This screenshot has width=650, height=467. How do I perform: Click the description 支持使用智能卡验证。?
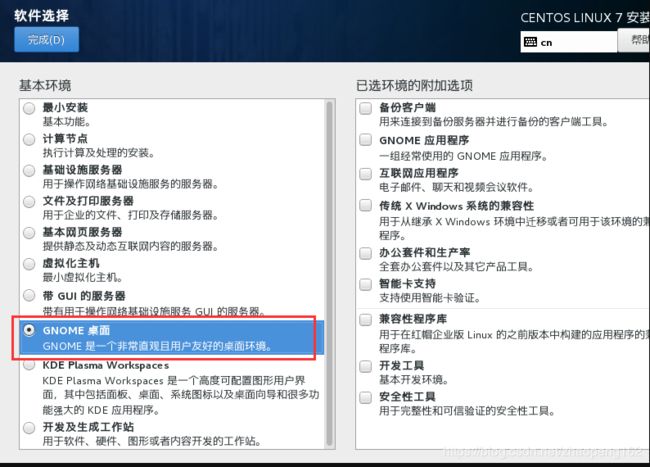click(x=429, y=298)
